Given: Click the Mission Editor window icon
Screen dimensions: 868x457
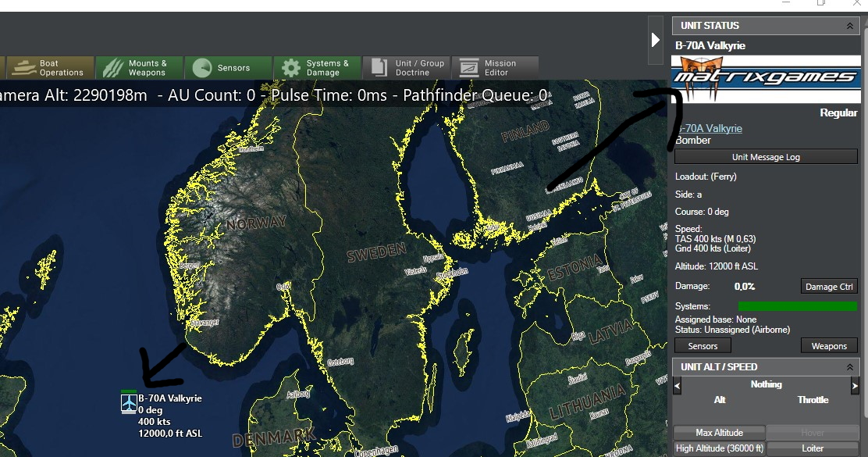Looking at the screenshot, I should [x=469, y=68].
